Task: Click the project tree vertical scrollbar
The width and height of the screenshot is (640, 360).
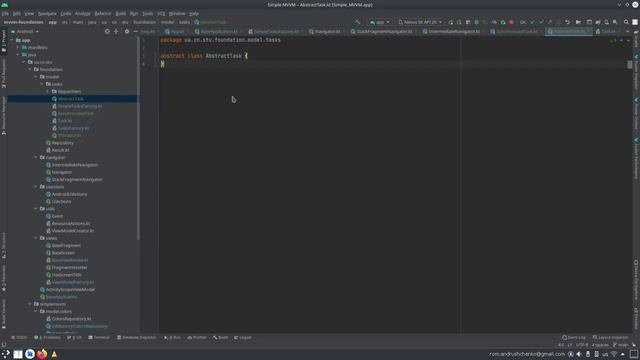Action: [x=138, y=139]
